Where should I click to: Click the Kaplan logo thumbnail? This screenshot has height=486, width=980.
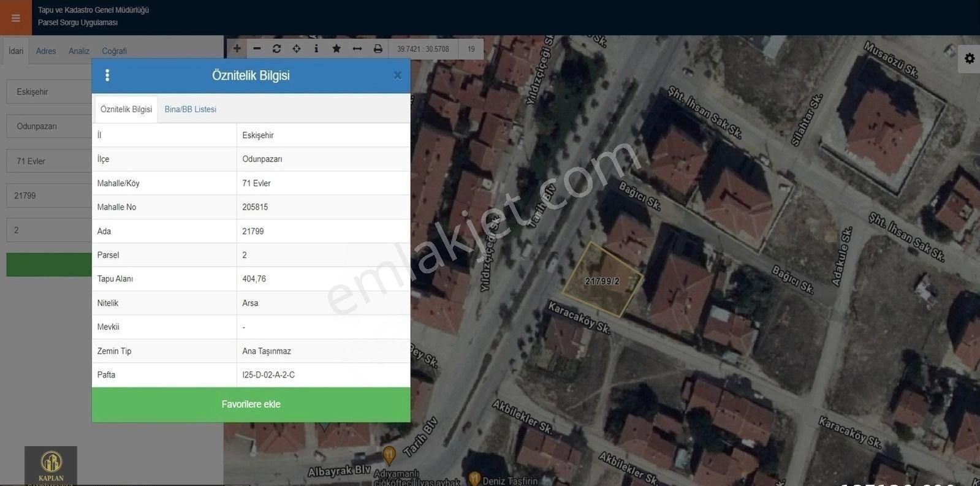[x=51, y=466]
